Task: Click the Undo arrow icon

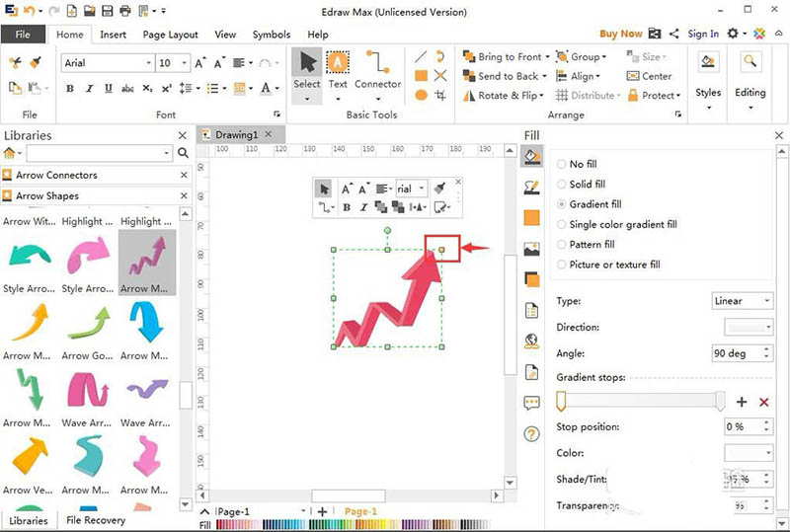Action: point(30,11)
